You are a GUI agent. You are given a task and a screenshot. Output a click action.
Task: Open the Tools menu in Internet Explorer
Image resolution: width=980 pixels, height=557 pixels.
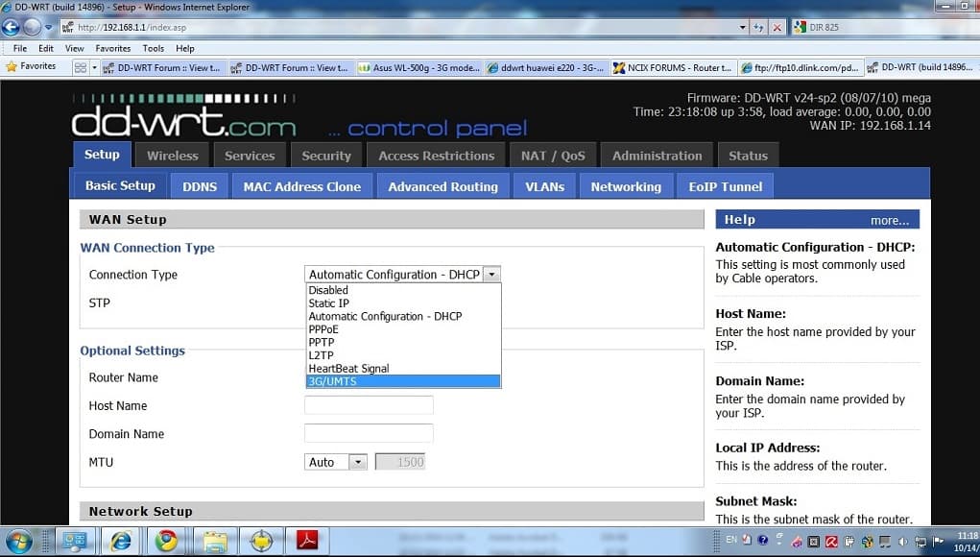(x=153, y=48)
